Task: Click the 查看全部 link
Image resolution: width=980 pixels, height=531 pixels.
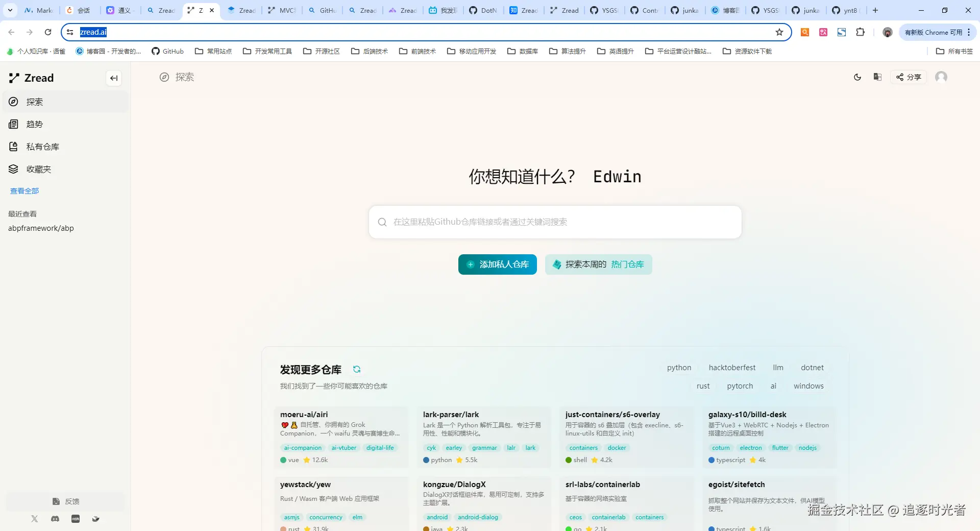Action: point(24,191)
